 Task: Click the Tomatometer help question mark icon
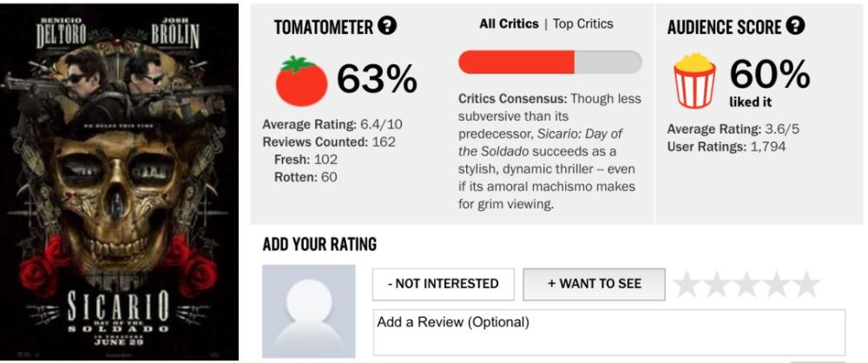coord(387,26)
